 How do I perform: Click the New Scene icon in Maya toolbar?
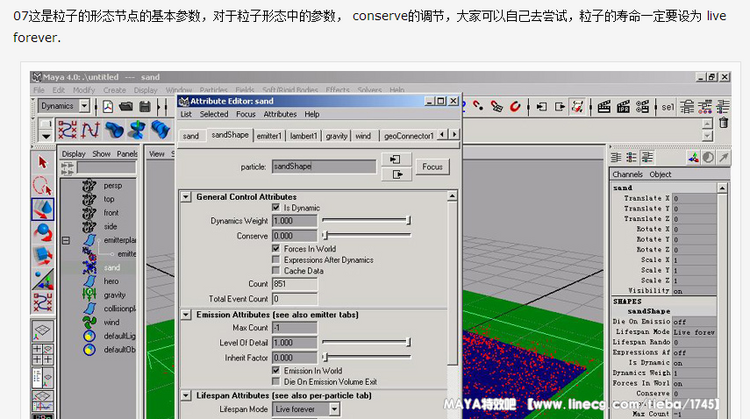click(108, 107)
